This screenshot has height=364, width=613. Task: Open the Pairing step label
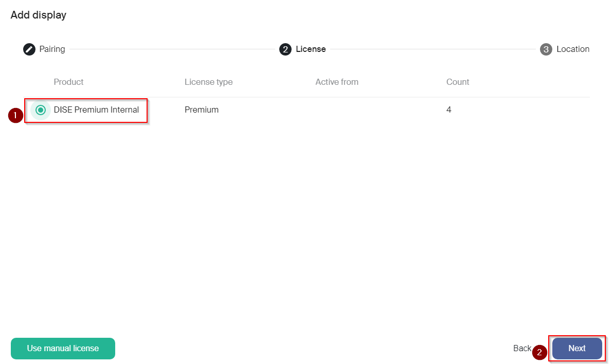pos(52,49)
